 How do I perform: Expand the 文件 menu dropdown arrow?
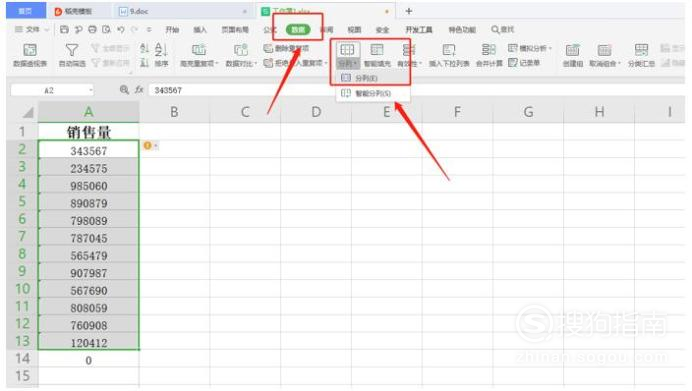click(47, 30)
